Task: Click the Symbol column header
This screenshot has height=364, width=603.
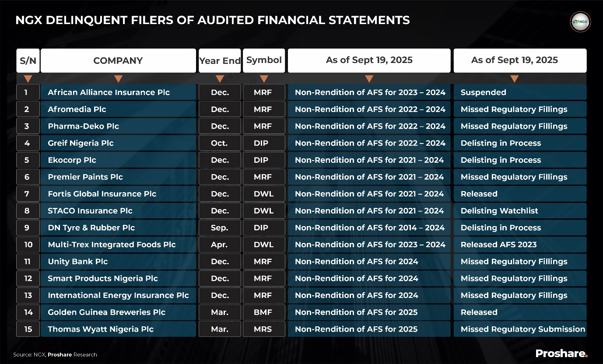Action: pos(264,60)
